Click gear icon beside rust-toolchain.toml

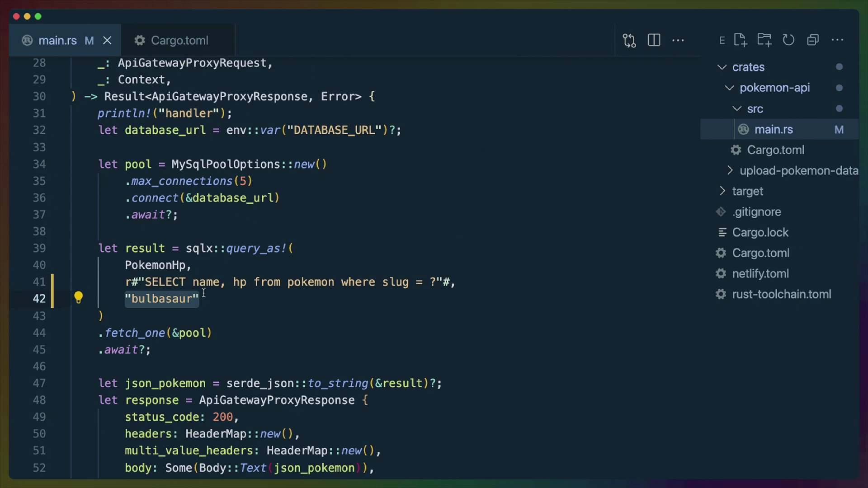point(721,295)
